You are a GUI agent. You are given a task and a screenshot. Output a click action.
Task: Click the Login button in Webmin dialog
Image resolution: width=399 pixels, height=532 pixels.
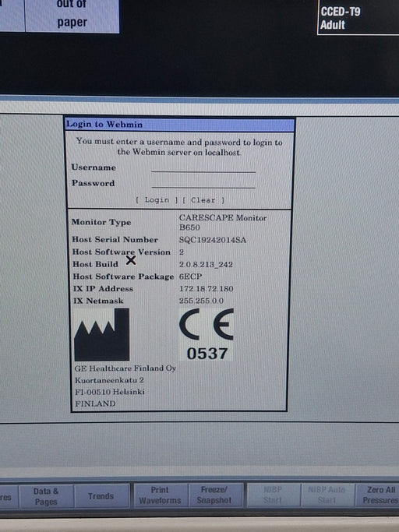tap(157, 200)
